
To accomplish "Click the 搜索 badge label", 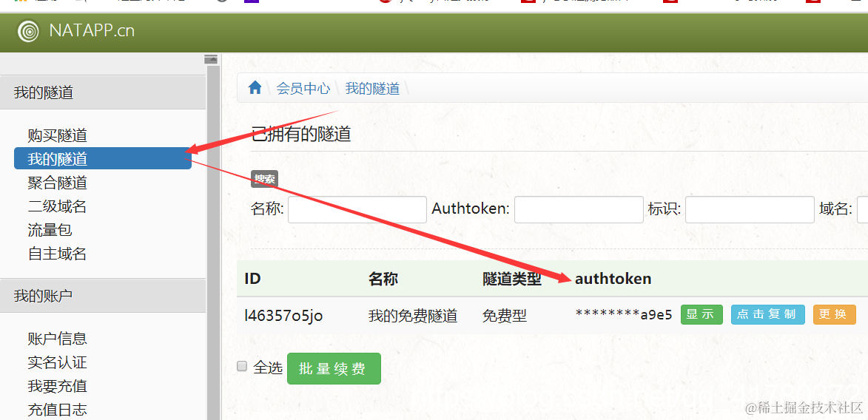I will click(x=264, y=179).
